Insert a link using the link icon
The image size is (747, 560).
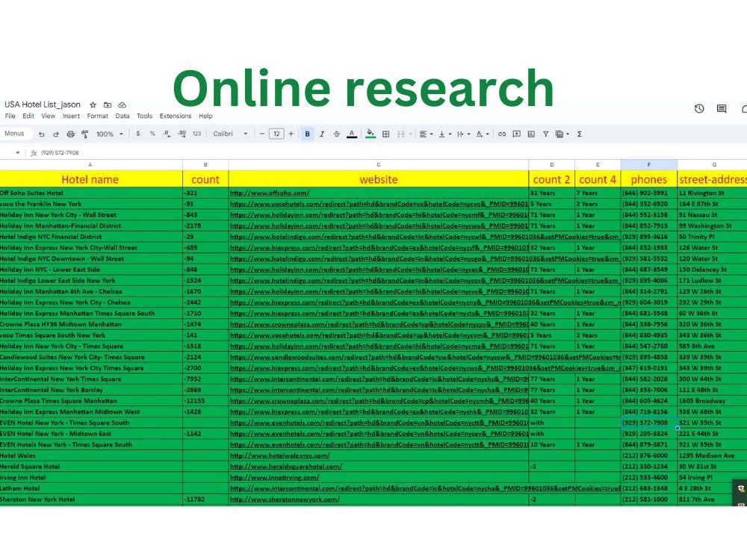[502, 134]
